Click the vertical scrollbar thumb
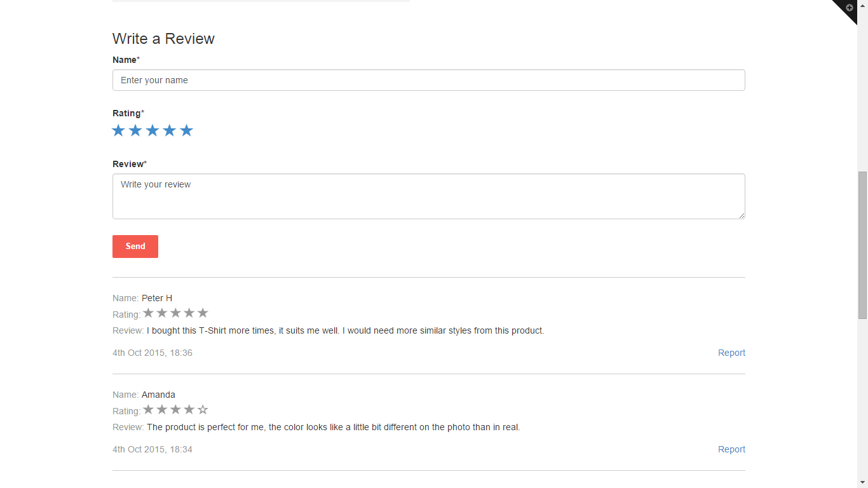868x488 pixels. [x=862, y=245]
